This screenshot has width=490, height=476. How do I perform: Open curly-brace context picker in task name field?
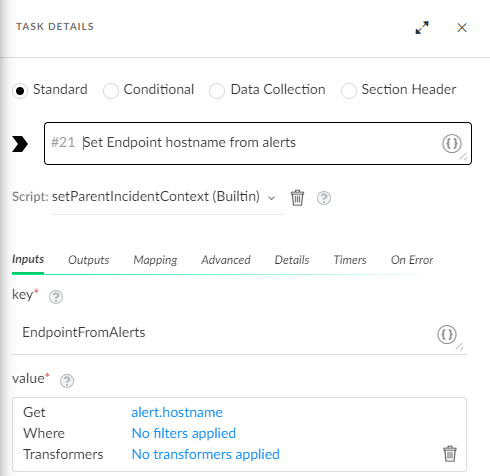(452, 143)
